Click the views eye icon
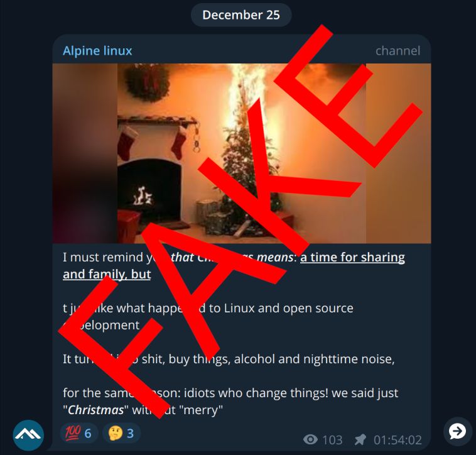This screenshot has height=455, width=476. (310, 439)
